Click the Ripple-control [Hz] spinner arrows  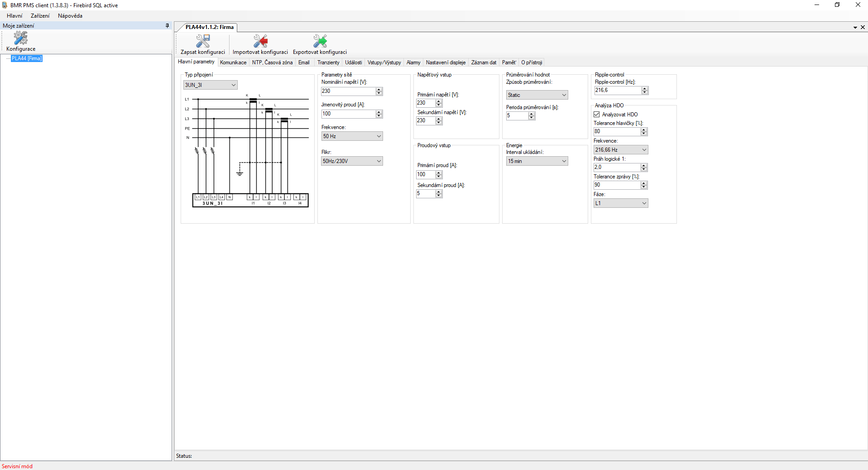pos(645,91)
